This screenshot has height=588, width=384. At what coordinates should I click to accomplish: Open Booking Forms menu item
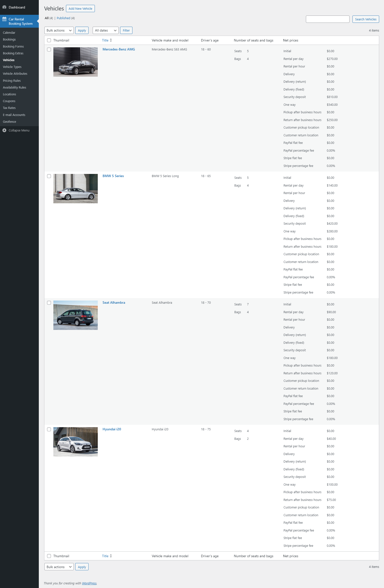point(13,46)
